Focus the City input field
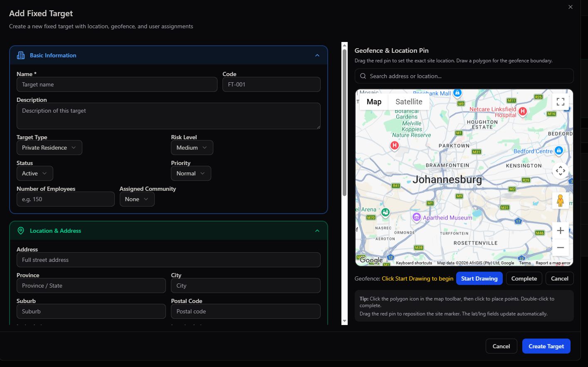The height and width of the screenshot is (367, 588). (x=246, y=286)
